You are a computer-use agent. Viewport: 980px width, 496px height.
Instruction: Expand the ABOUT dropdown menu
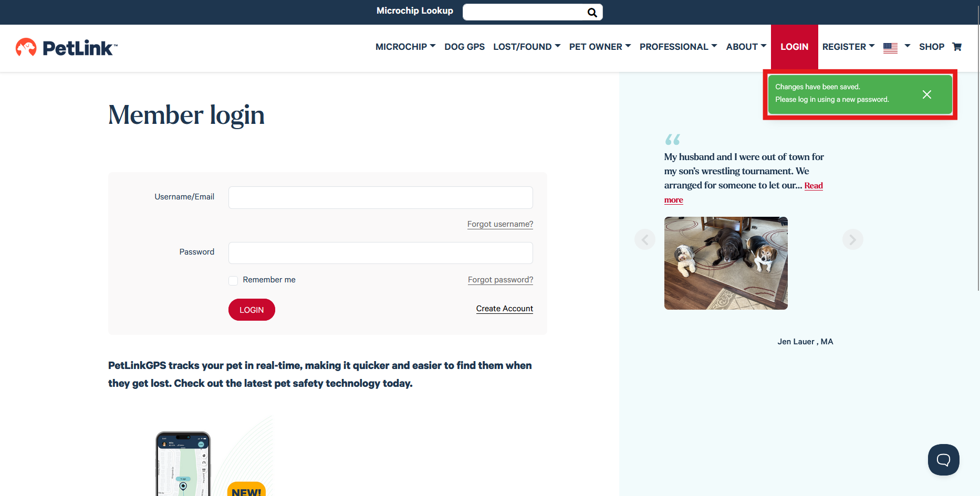[x=746, y=47]
